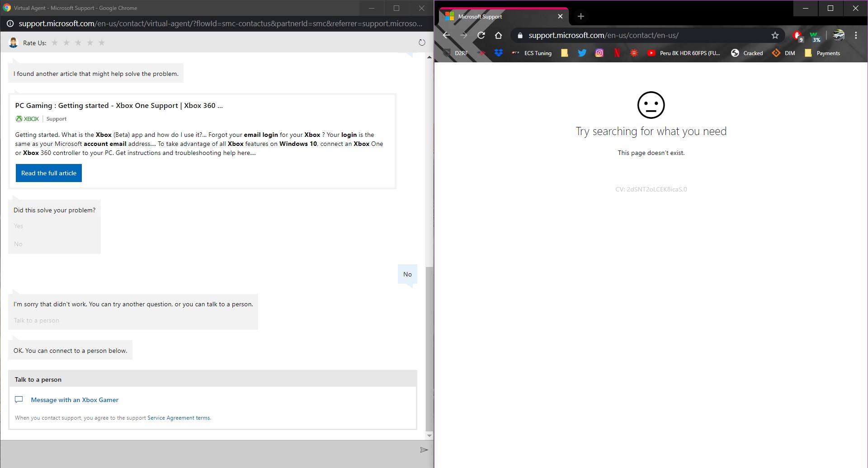Open the Twitter bookmark

tap(582, 53)
